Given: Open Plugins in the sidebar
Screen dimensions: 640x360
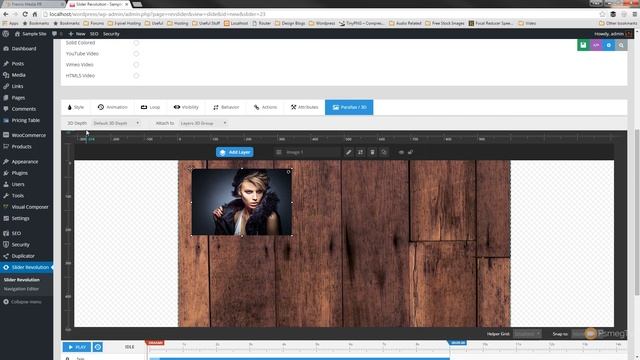Looking at the screenshot, I should [x=19, y=173].
